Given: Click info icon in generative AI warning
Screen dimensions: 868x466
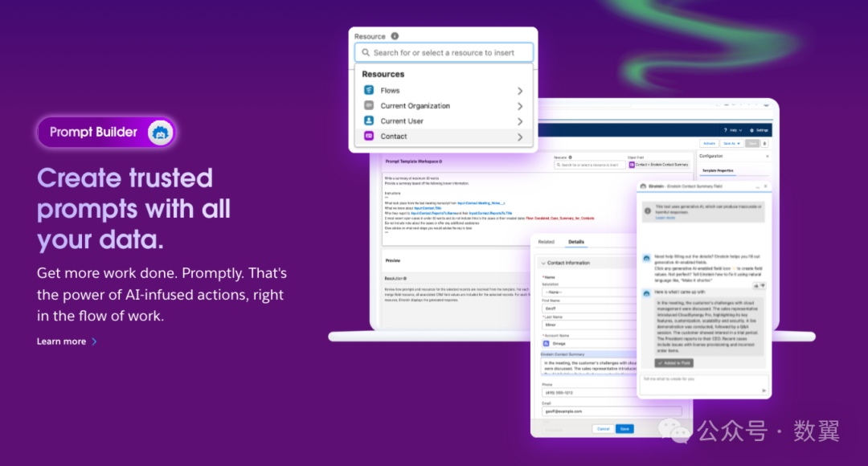Looking at the screenshot, I should point(647,211).
